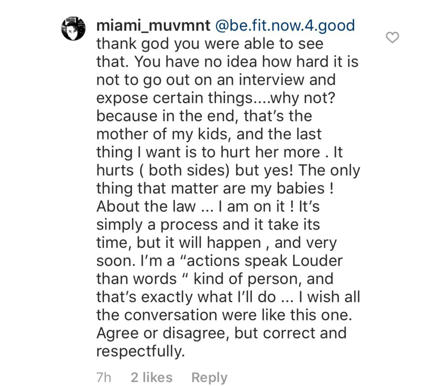Click the word 'respectfully.' ending the comment

[140, 351]
